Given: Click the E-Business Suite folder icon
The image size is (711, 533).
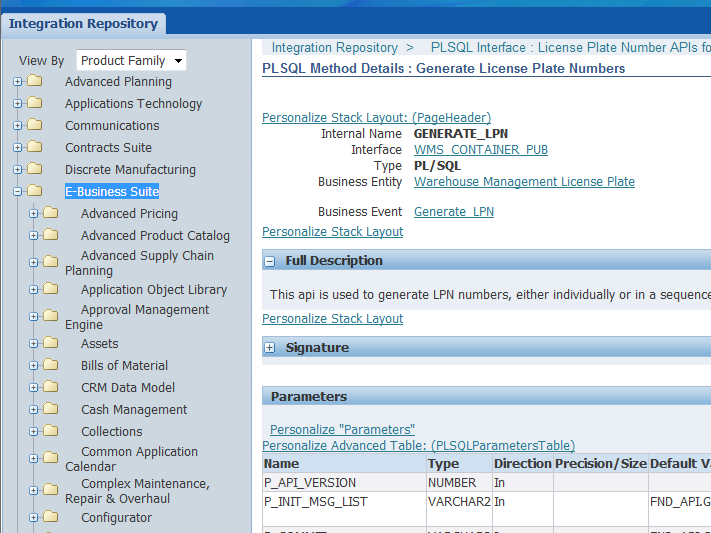Looking at the screenshot, I should point(34,191).
